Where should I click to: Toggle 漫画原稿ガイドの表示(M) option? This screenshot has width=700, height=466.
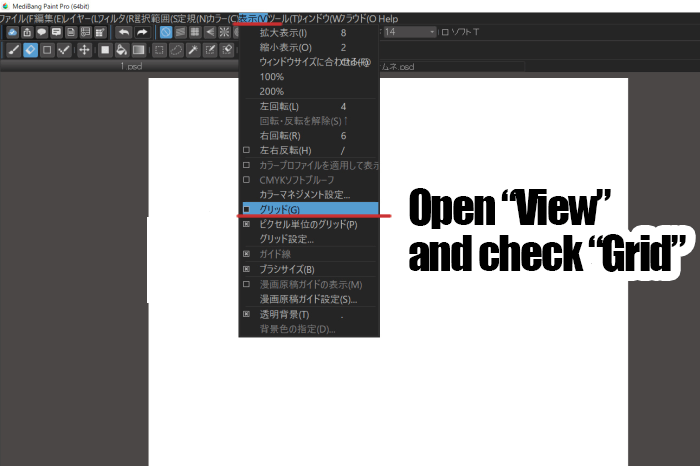(x=309, y=284)
